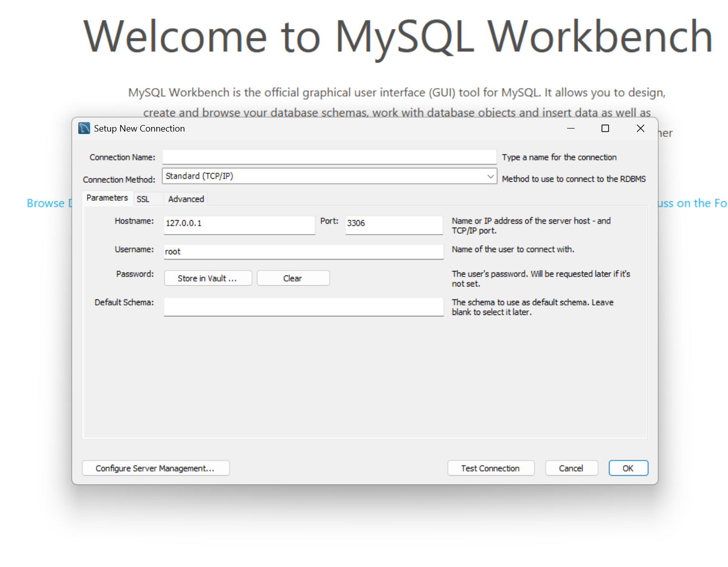Click Store in Vault for the password

208,278
